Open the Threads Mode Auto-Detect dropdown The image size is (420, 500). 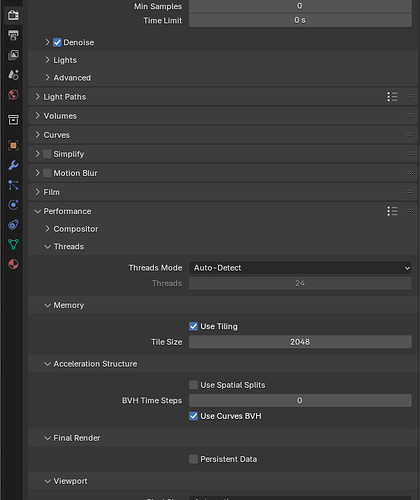click(300, 268)
